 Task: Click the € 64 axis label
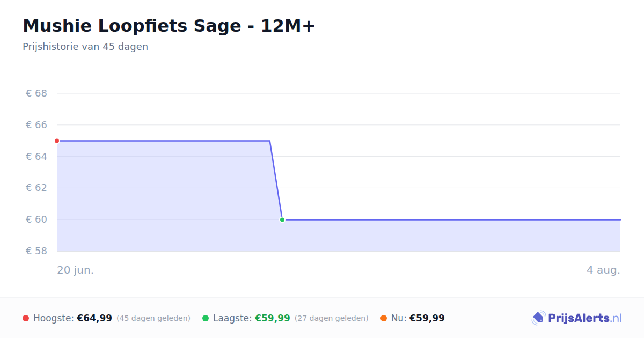pos(36,157)
